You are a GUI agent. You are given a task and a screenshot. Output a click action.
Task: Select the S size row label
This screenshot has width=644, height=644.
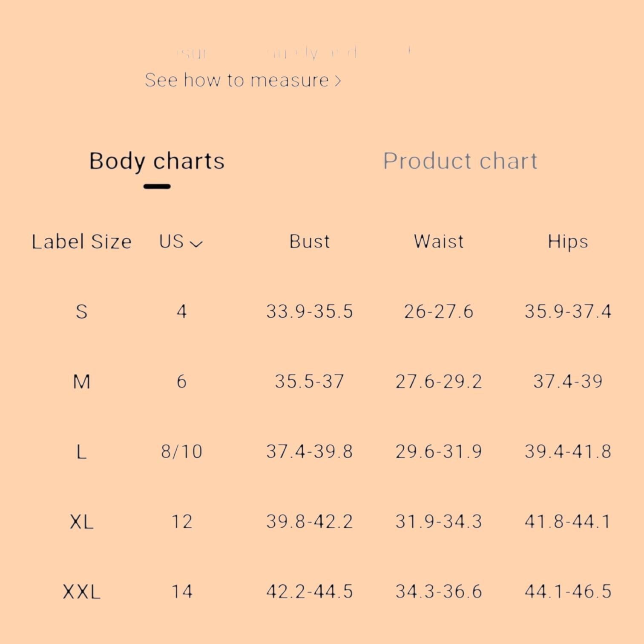click(82, 311)
